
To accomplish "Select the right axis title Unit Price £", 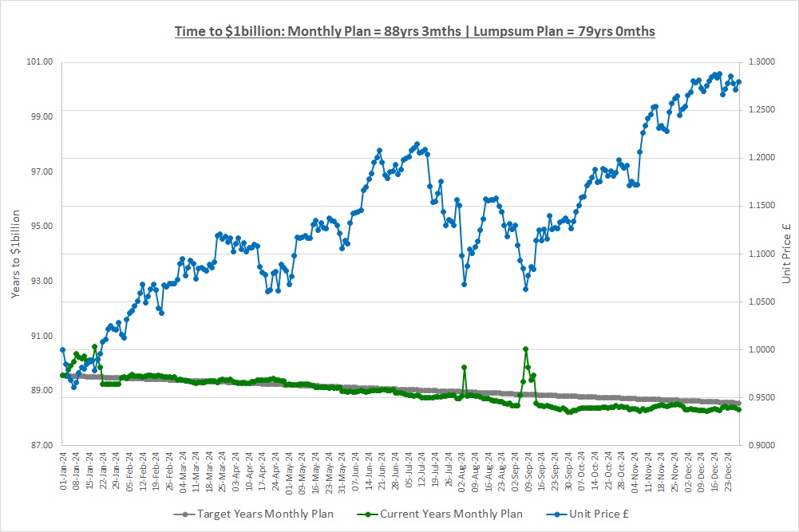I will pos(786,253).
